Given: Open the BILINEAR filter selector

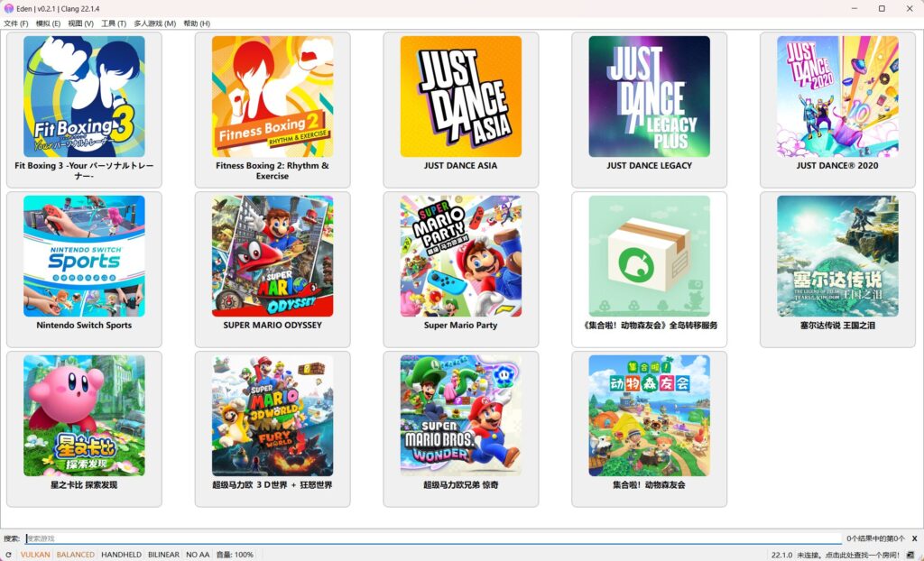Looking at the screenshot, I should coord(163,555).
